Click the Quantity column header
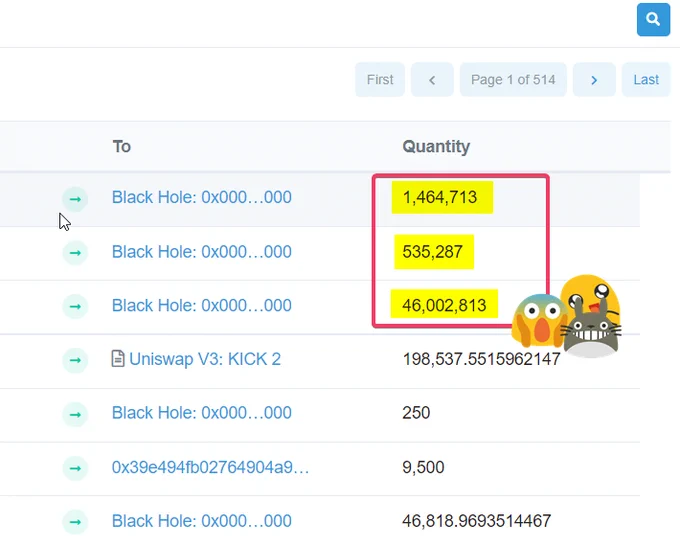The width and height of the screenshot is (680, 546). click(436, 147)
